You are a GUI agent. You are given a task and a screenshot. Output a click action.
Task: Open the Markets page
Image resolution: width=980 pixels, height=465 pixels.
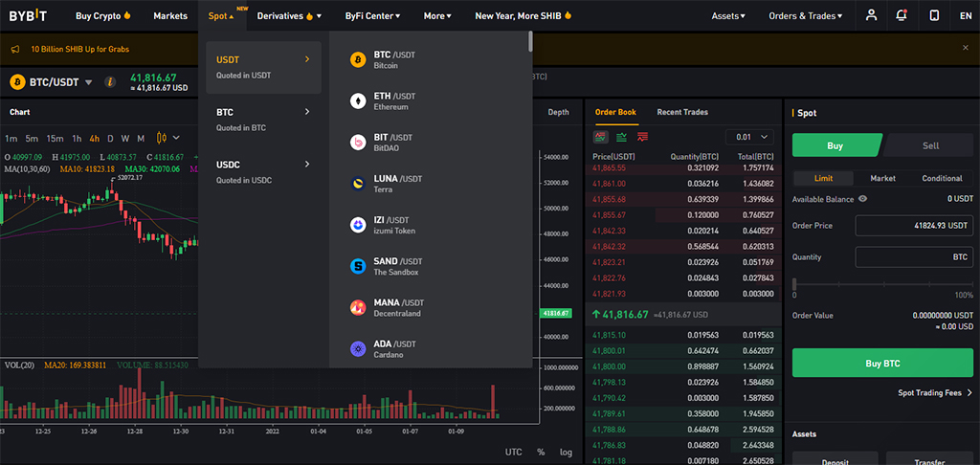coord(170,15)
